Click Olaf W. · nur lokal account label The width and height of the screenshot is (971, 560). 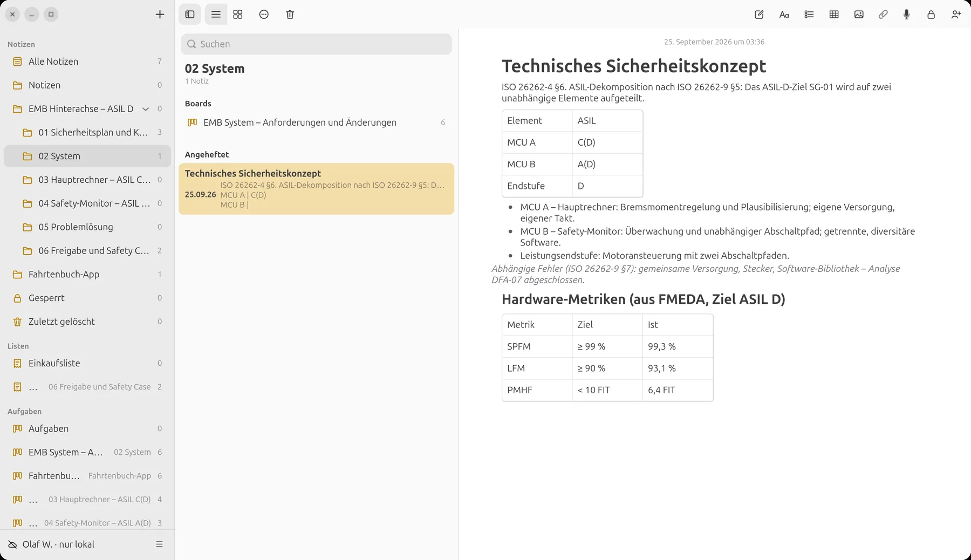tap(58, 544)
